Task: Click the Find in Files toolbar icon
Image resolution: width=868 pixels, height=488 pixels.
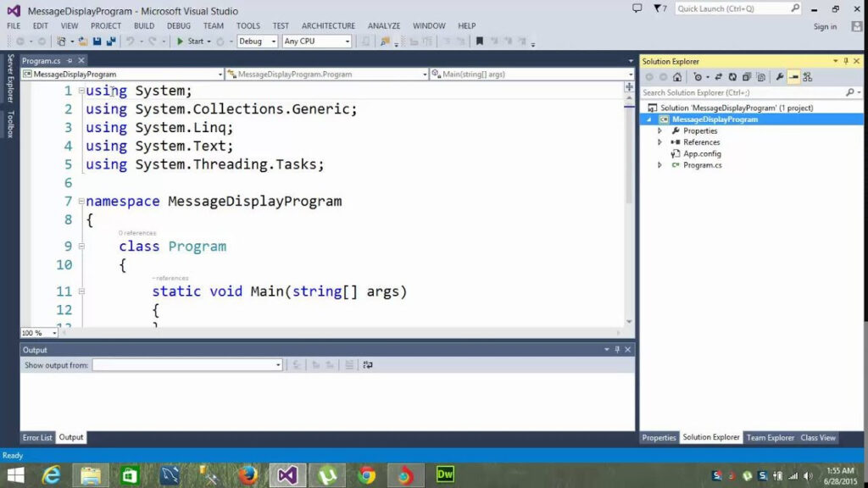Action: [385, 42]
